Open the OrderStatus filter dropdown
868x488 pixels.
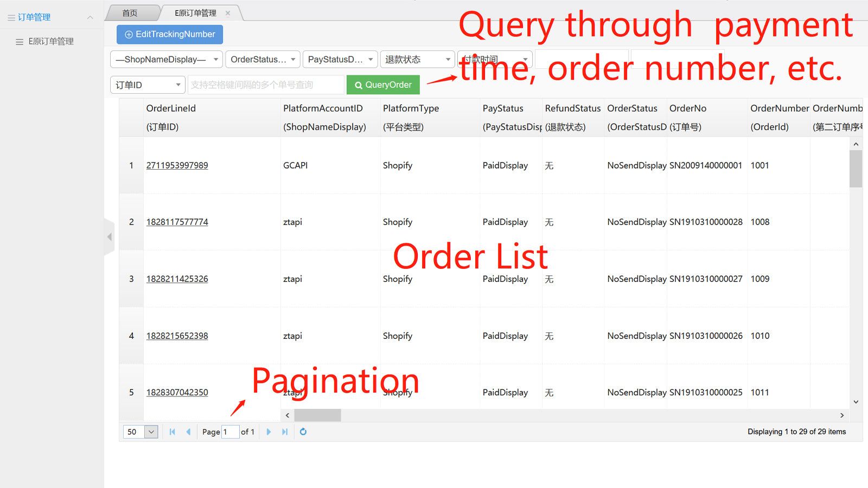point(263,60)
